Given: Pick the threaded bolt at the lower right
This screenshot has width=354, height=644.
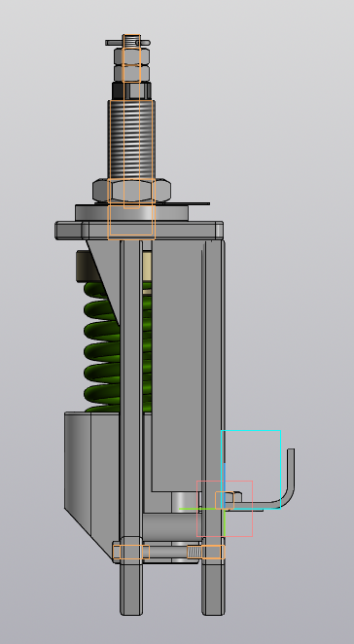Looking at the screenshot, I should 206,552.
